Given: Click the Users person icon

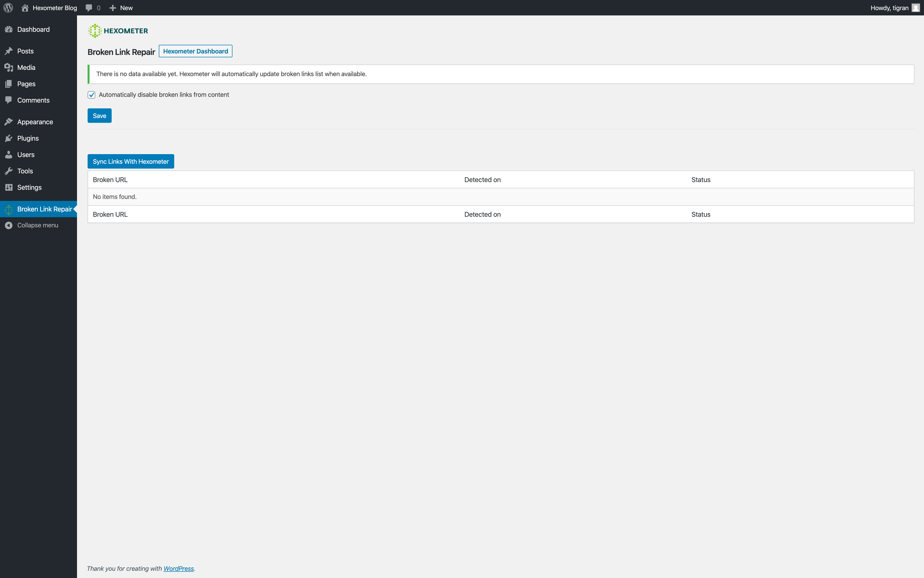Looking at the screenshot, I should click(x=9, y=155).
